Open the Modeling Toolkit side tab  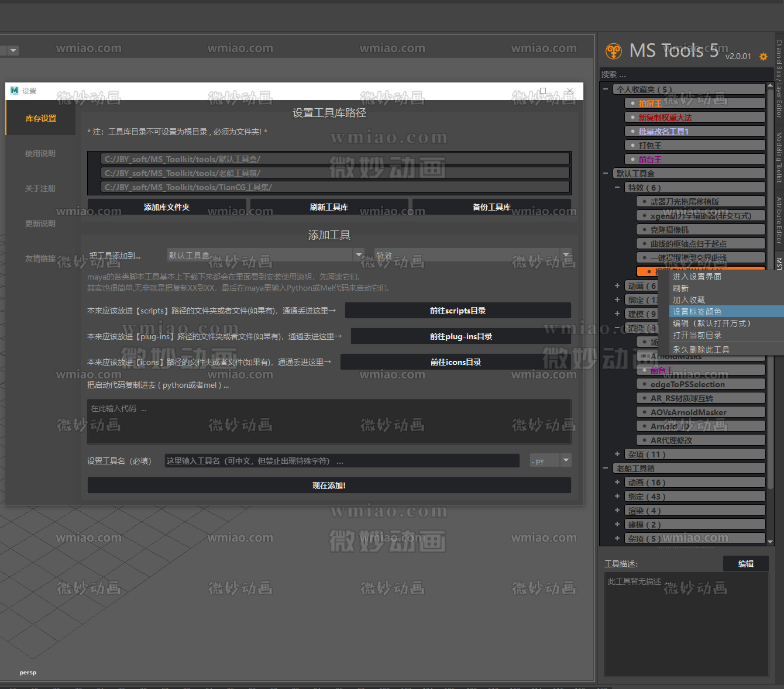(779, 157)
